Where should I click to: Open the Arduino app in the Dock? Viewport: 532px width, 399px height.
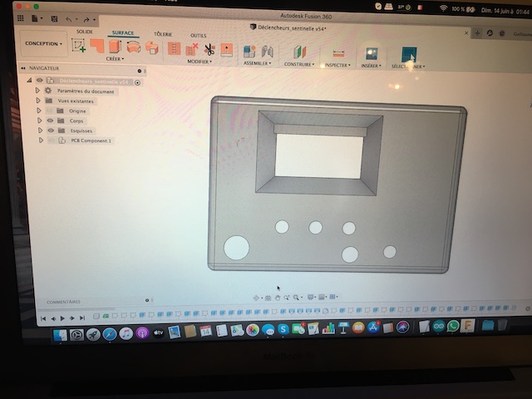(x=438, y=327)
